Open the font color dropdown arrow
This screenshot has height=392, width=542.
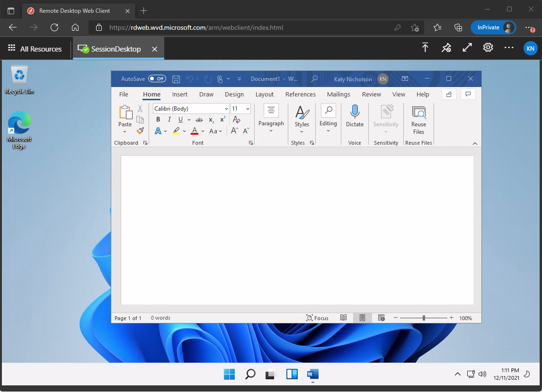click(202, 131)
